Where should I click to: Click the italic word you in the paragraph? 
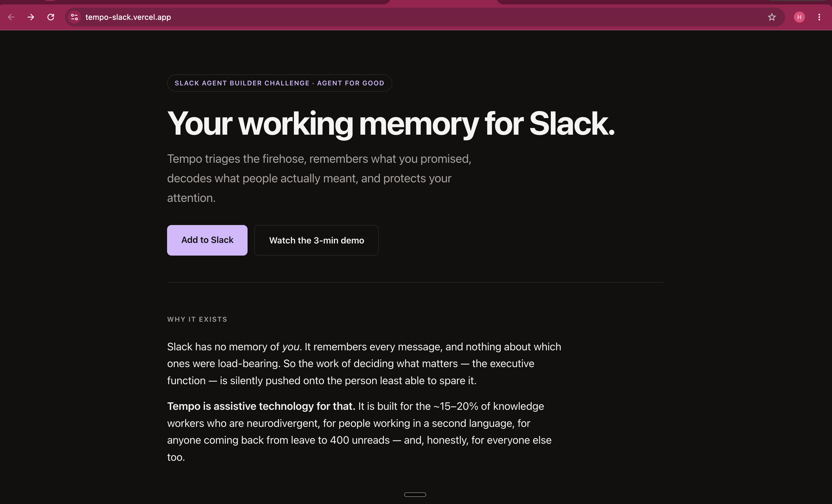(x=291, y=347)
